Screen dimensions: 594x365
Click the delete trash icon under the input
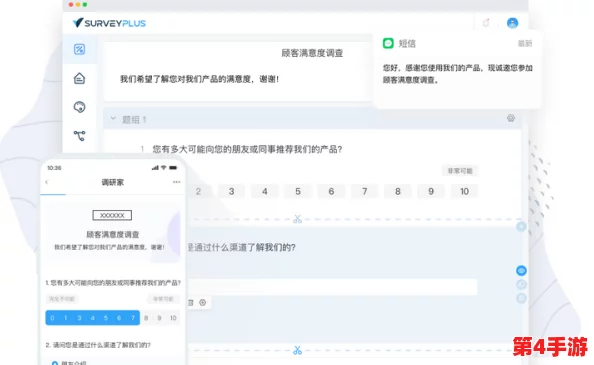(x=191, y=303)
